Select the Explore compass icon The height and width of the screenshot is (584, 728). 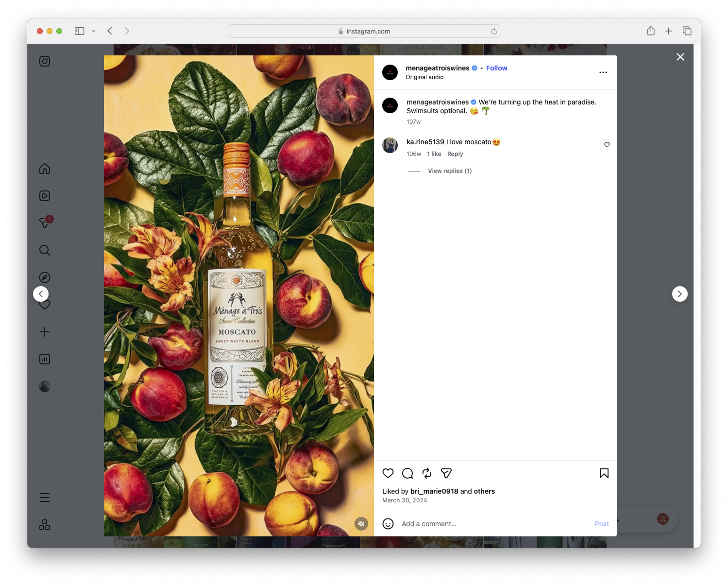point(44,277)
